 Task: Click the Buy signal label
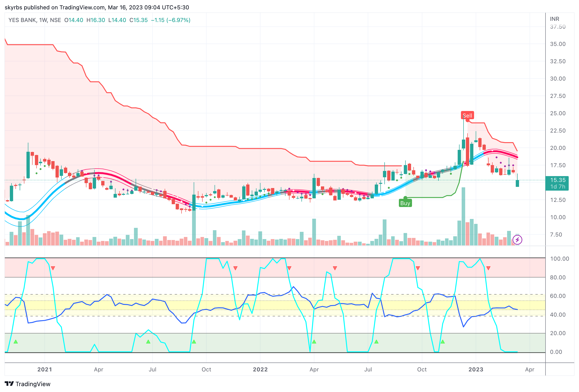405,203
